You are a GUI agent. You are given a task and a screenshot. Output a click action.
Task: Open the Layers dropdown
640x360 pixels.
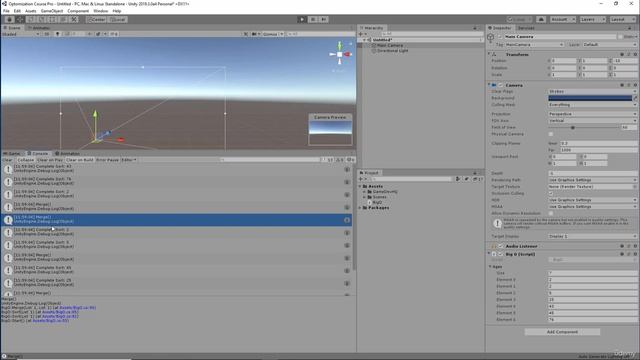592,20
